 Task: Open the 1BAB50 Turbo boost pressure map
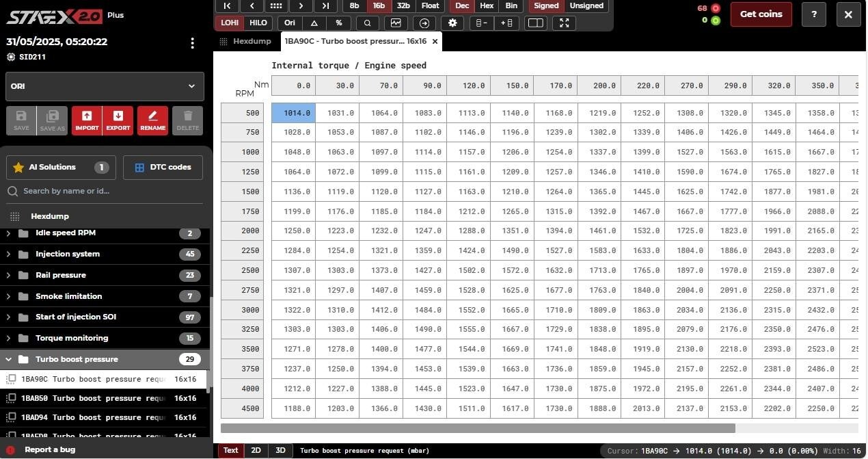tap(104, 398)
